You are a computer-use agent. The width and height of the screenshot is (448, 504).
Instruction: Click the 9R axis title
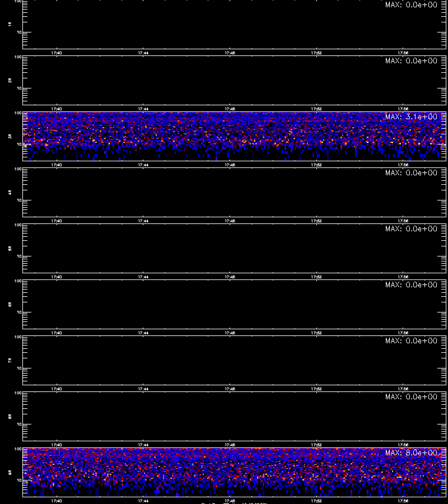click(x=10, y=473)
